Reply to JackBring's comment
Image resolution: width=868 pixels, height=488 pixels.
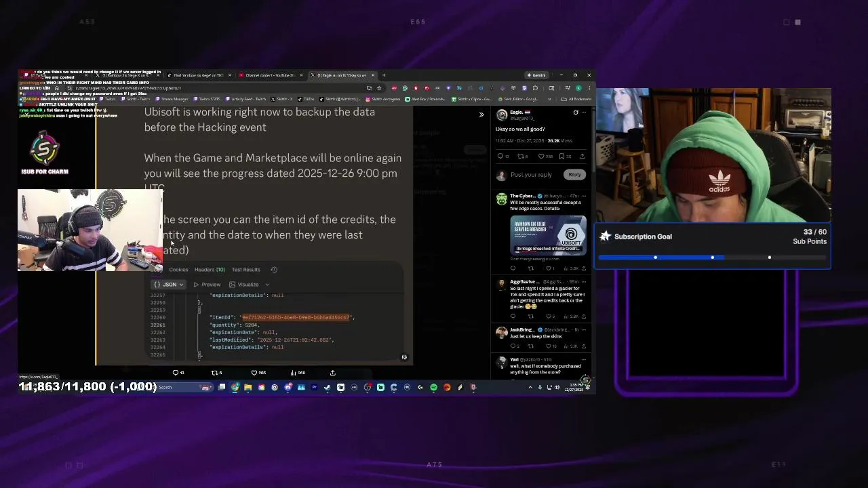point(513,346)
